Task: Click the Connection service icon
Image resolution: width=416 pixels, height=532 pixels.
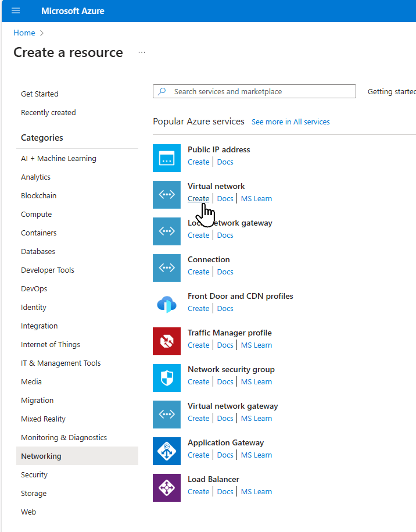Action: pos(167,268)
